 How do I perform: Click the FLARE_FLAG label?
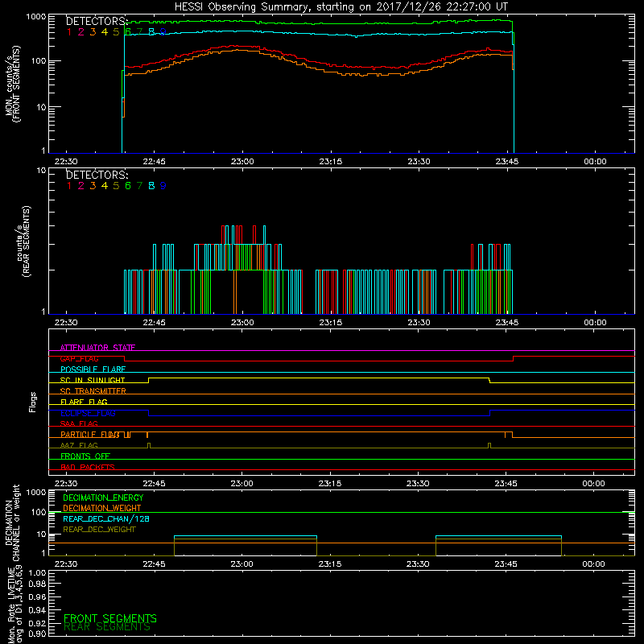point(84,402)
